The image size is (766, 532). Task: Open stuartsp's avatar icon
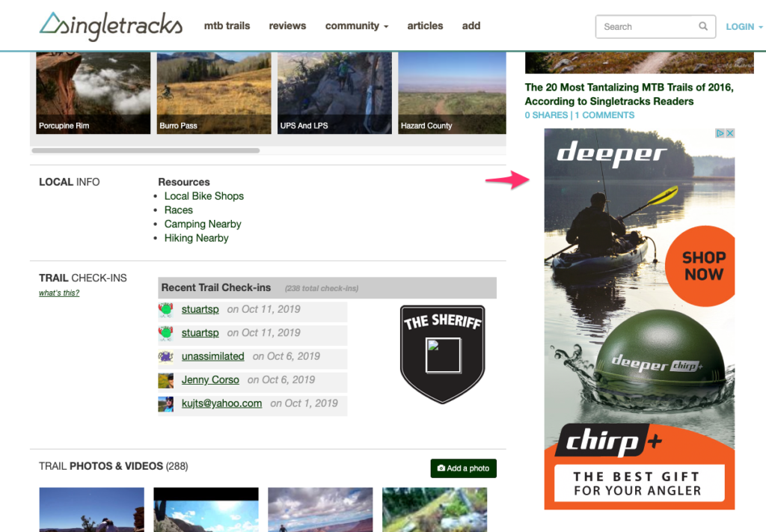pyautogui.click(x=166, y=309)
